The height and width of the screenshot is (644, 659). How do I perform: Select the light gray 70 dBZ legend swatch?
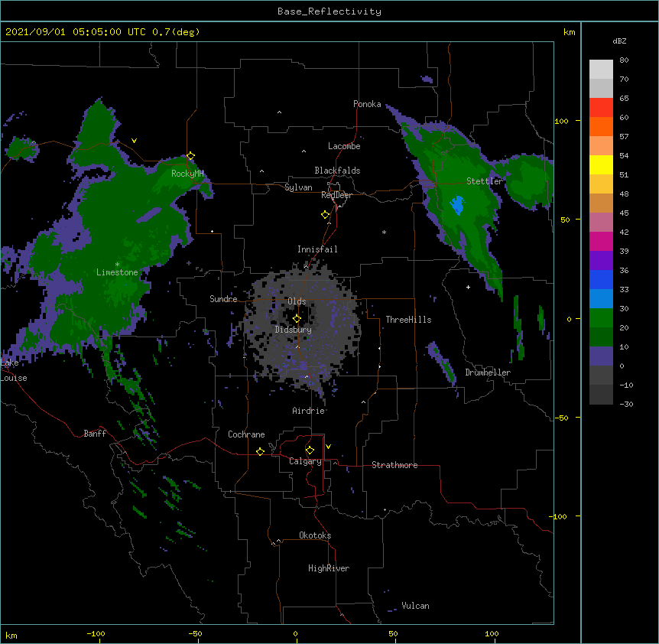pos(601,70)
